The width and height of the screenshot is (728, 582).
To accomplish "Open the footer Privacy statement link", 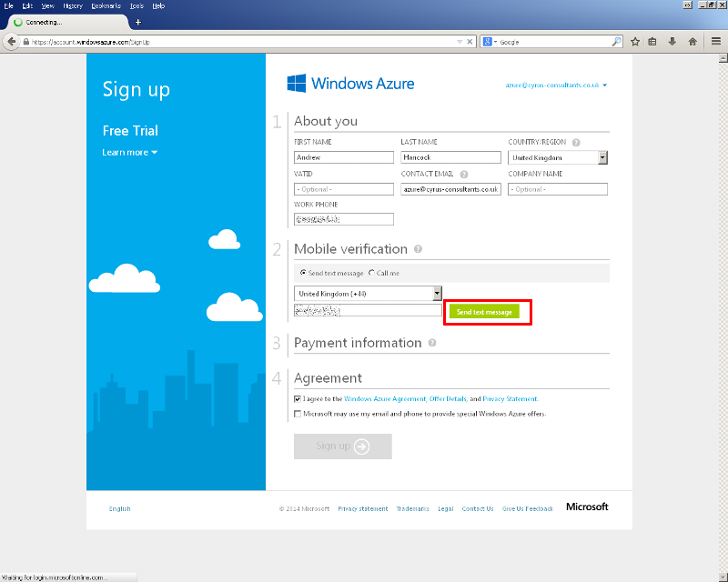I will click(362, 508).
